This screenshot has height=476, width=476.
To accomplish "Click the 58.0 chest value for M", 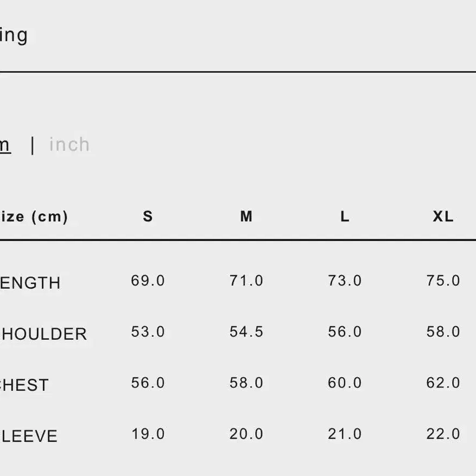I will (246, 383).
